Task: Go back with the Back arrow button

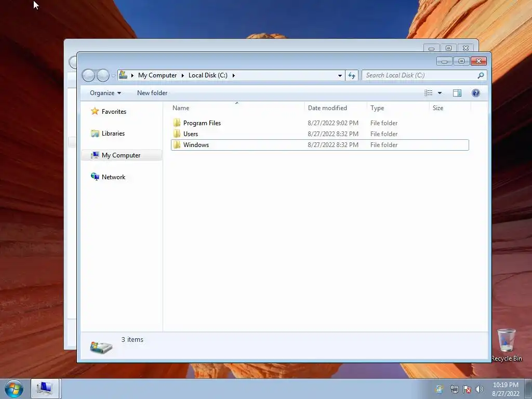Action: [88, 75]
